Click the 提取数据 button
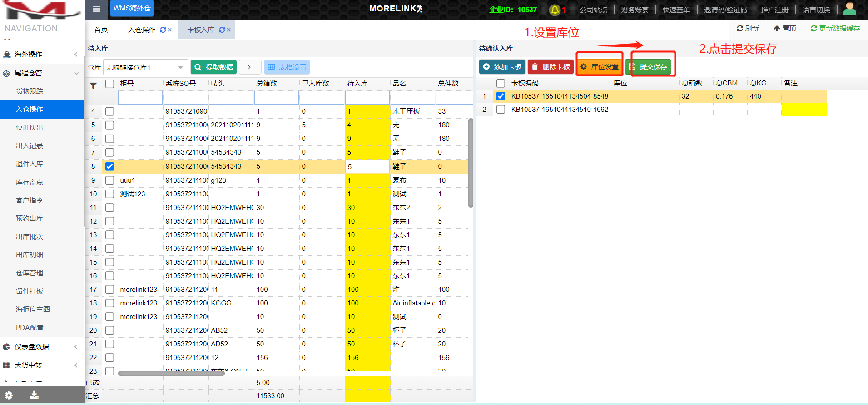This screenshot has width=868, height=405. [213, 67]
